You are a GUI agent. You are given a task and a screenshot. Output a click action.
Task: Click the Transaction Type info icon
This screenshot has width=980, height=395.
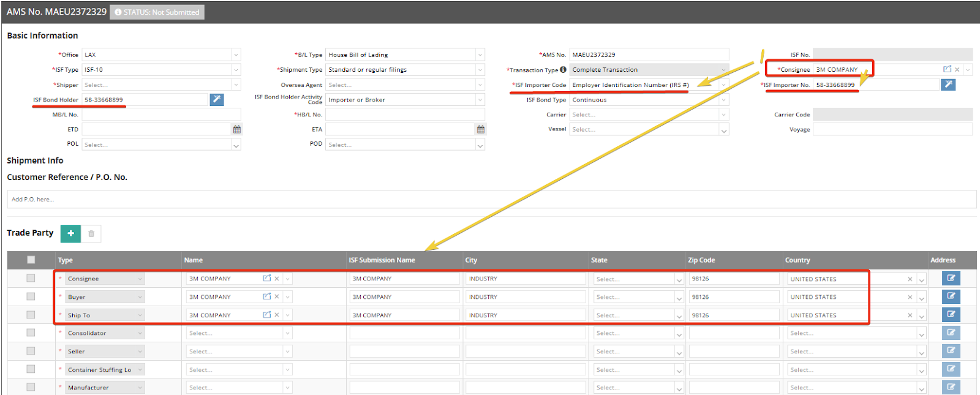pyautogui.click(x=563, y=70)
